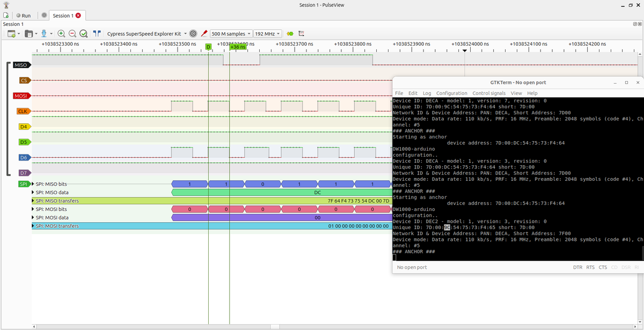Click the add math signal icon
The image size is (644, 330).
click(x=302, y=33)
